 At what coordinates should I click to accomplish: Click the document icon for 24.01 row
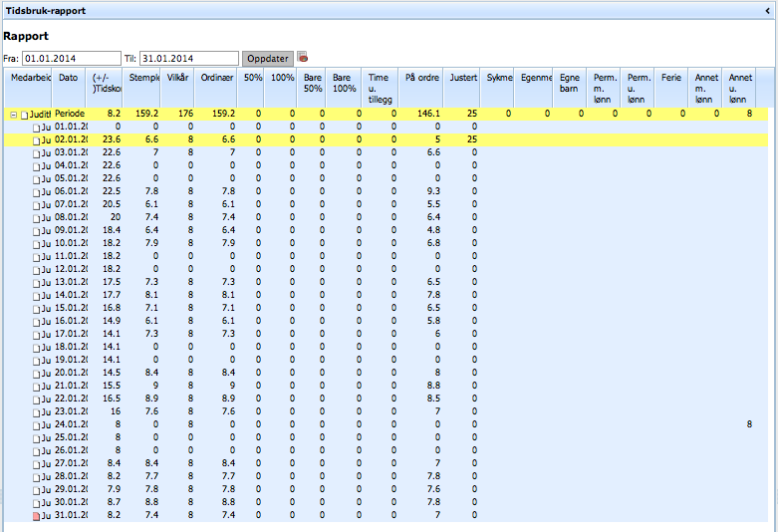(37, 425)
